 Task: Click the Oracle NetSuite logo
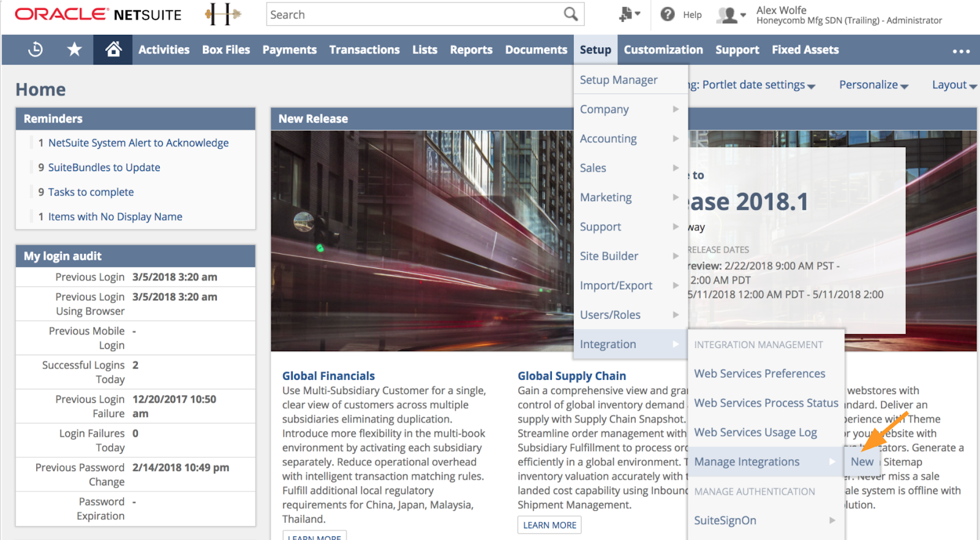[x=98, y=14]
